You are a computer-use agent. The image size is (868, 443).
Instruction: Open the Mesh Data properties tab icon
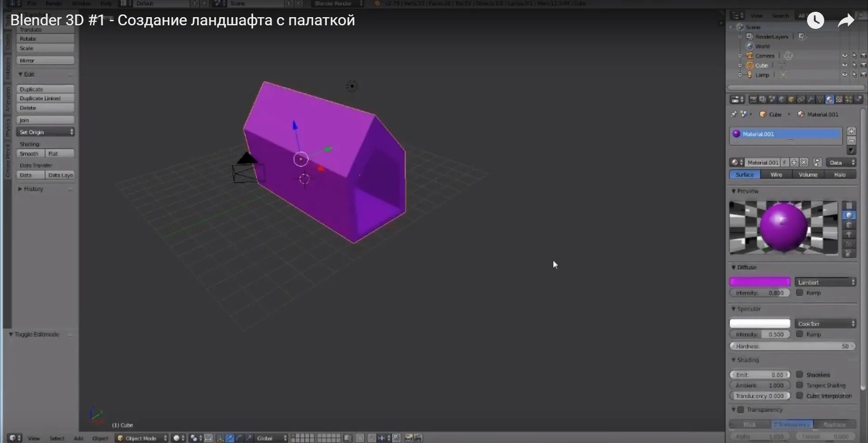[x=820, y=99]
